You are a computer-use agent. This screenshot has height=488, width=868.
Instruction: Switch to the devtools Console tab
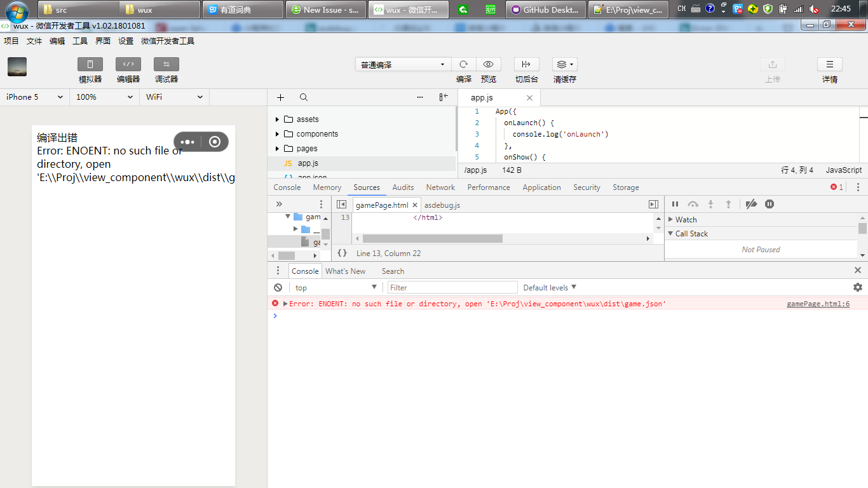[x=287, y=187]
